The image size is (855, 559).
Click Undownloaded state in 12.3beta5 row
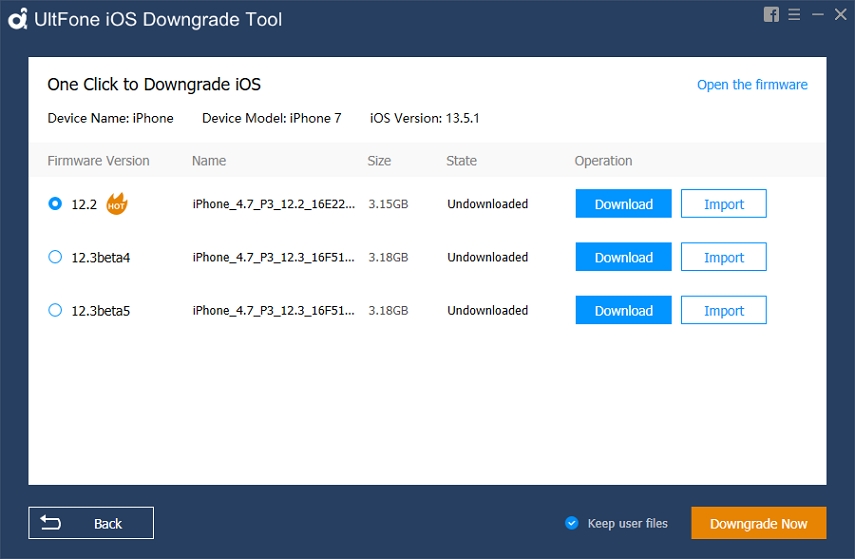(x=487, y=311)
